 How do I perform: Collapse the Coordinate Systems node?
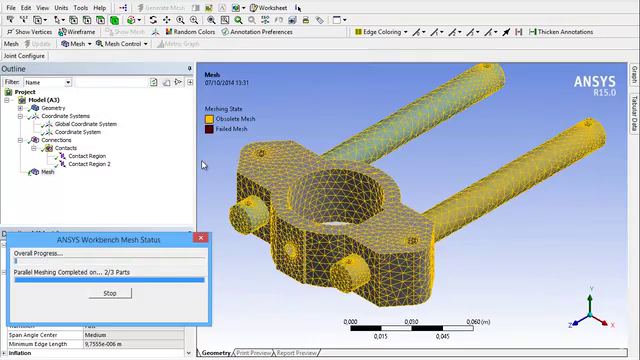tap(20, 116)
